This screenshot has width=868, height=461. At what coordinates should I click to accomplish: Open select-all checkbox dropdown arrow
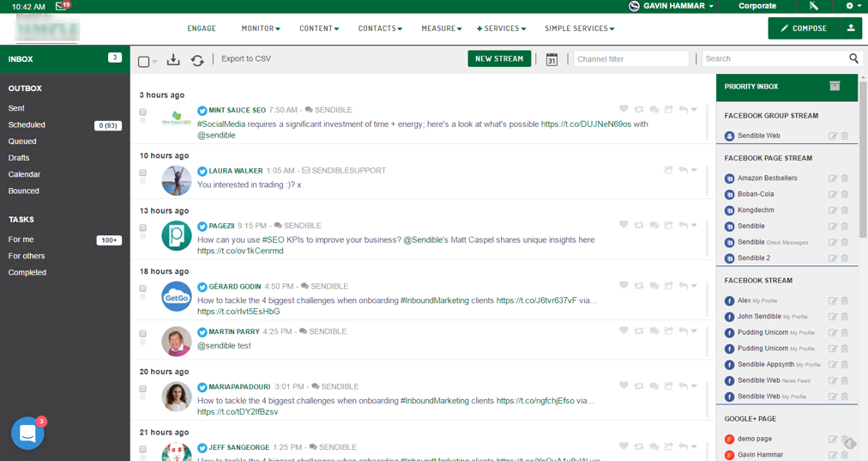coord(154,62)
